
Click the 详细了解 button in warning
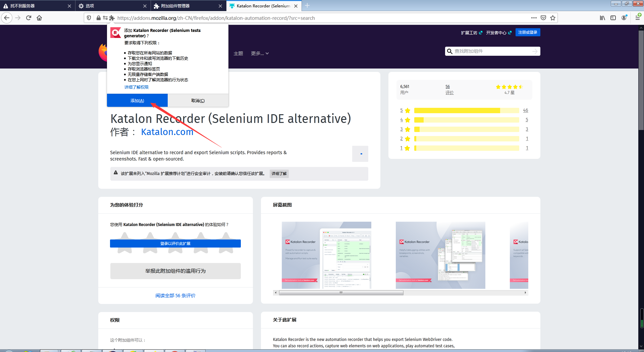(279, 174)
